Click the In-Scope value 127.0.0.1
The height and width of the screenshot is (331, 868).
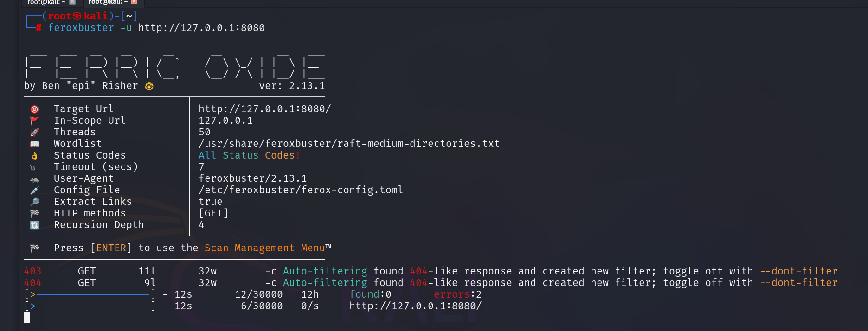(225, 121)
